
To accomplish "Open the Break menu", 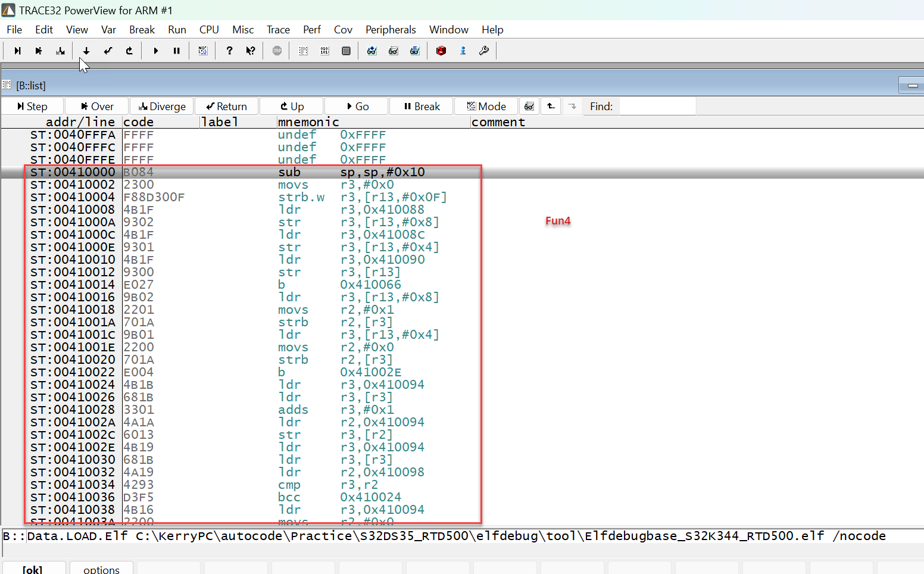I will (142, 29).
